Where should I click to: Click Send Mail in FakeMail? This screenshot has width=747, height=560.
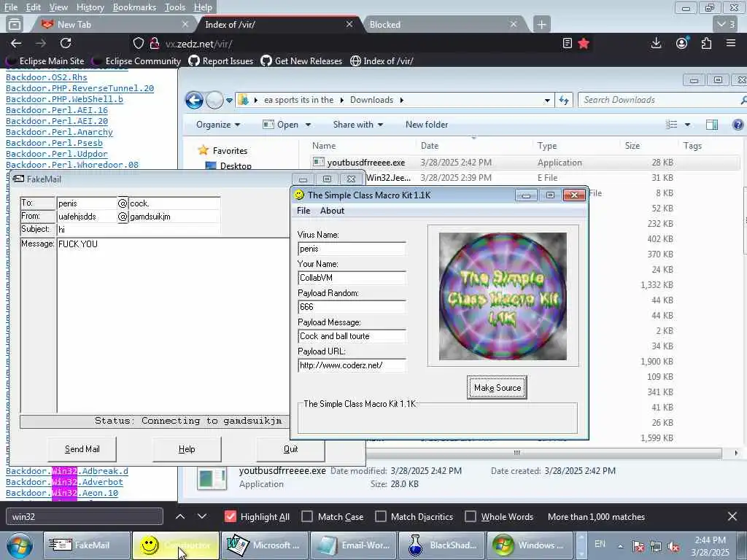pyautogui.click(x=82, y=449)
